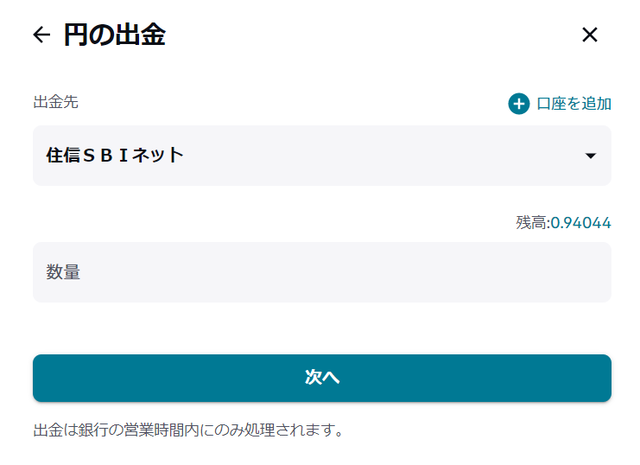Viewport: 640px width, 465px height.
Task: Click the dropdown caret arrow beside 住信SBIネット
Action: tap(590, 156)
